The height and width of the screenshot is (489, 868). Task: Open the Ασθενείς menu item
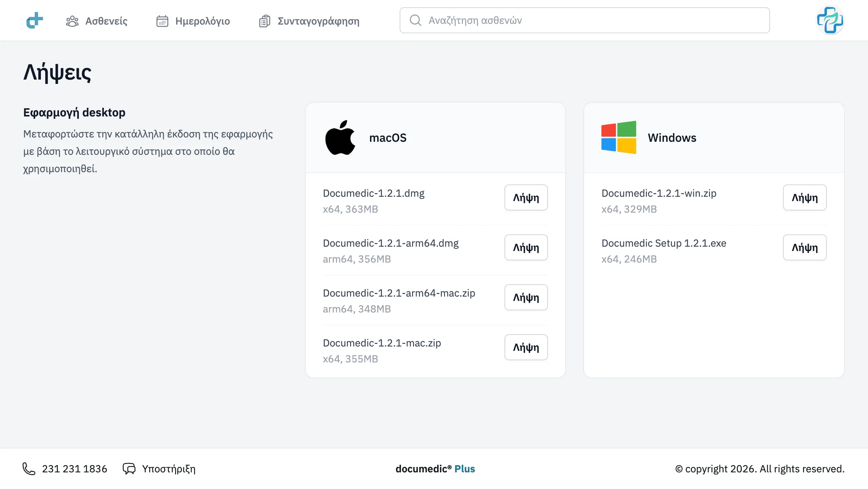(x=97, y=21)
